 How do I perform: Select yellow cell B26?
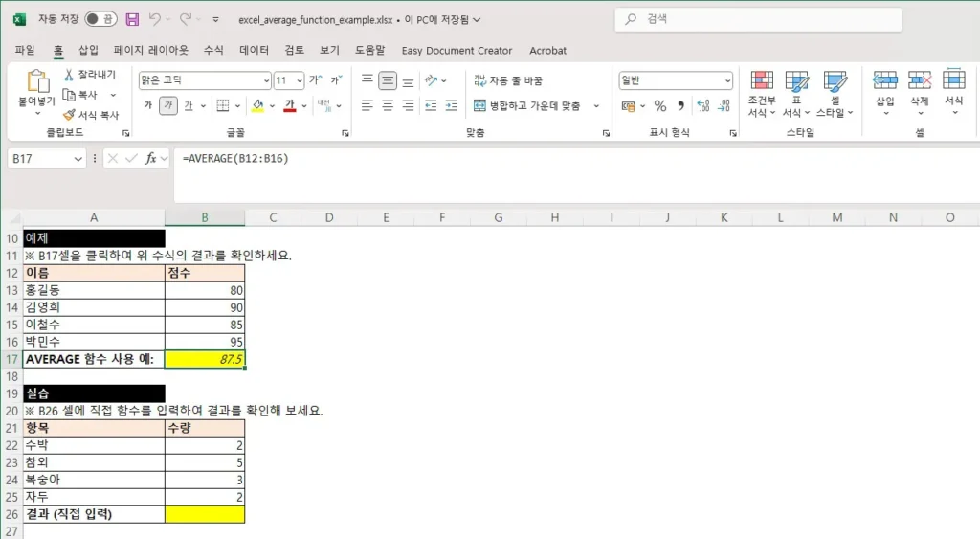[205, 514]
